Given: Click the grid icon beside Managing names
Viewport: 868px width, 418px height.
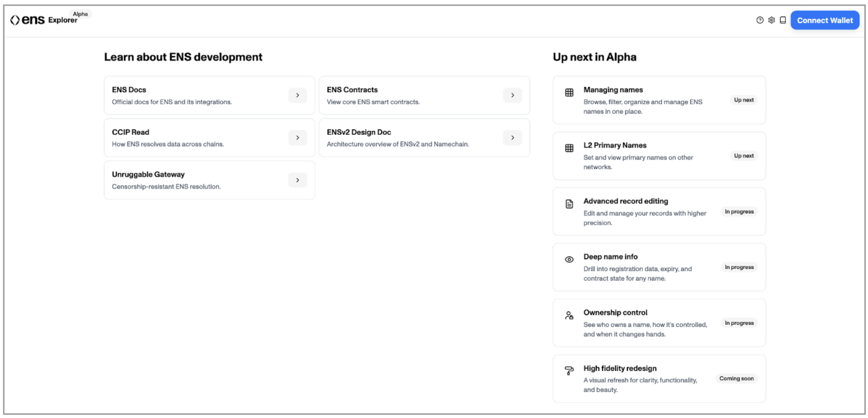Looking at the screenshot, I should (569, 93).
